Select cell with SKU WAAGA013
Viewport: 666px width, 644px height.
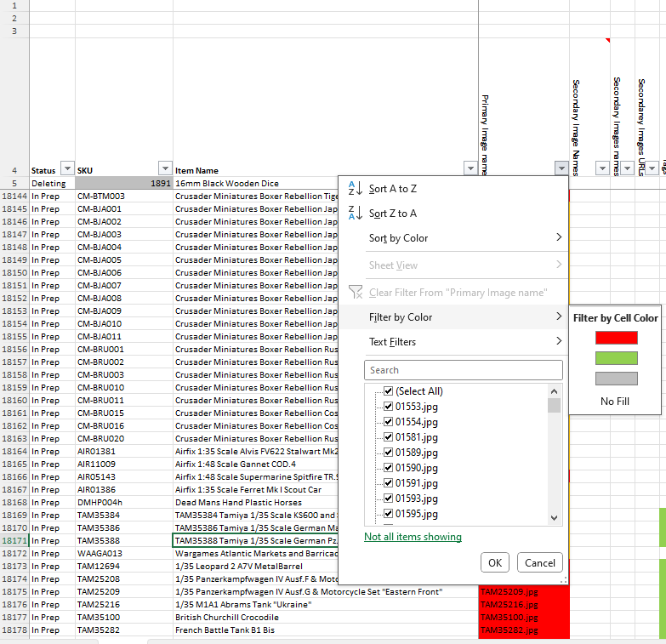(124, 553)
